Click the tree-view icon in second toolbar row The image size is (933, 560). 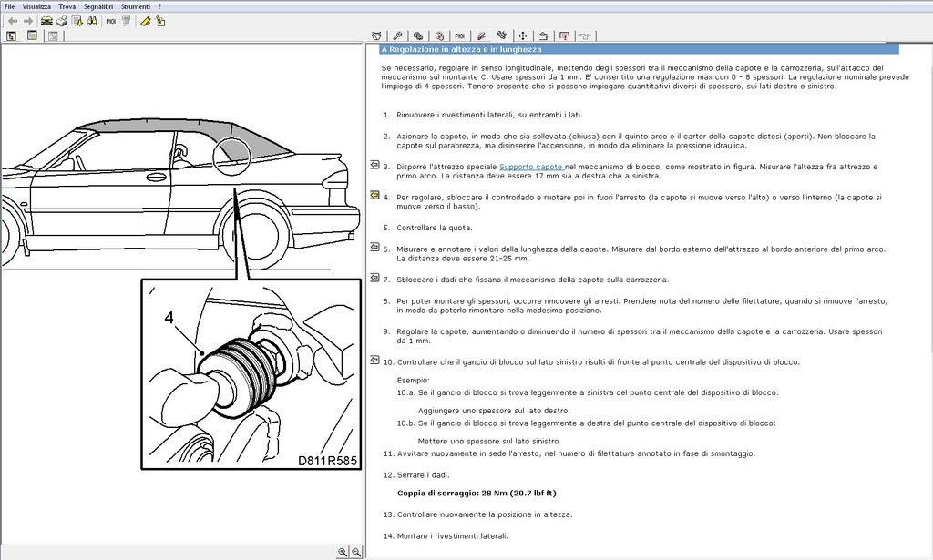tap(11, 36)
